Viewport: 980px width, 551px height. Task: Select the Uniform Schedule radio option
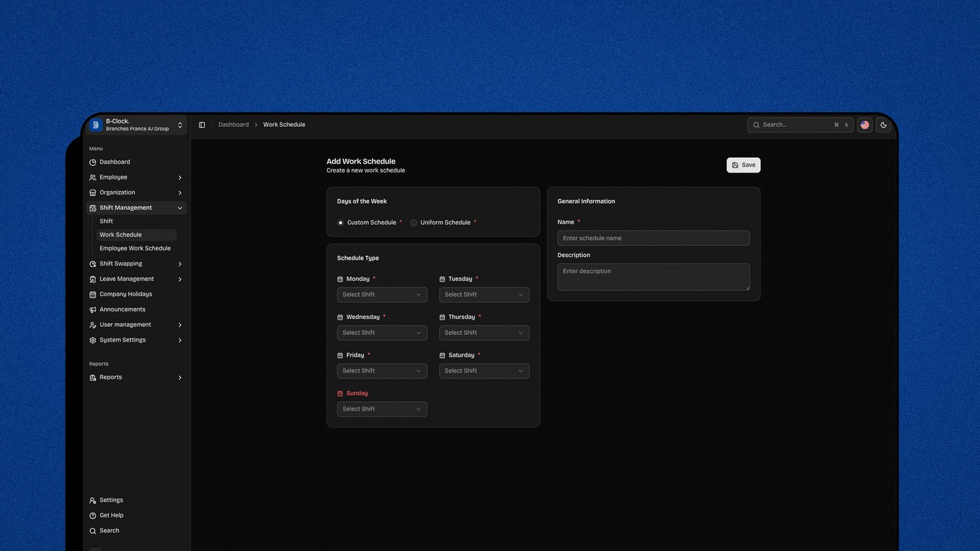pyautogui.click(x=414, y=223)
